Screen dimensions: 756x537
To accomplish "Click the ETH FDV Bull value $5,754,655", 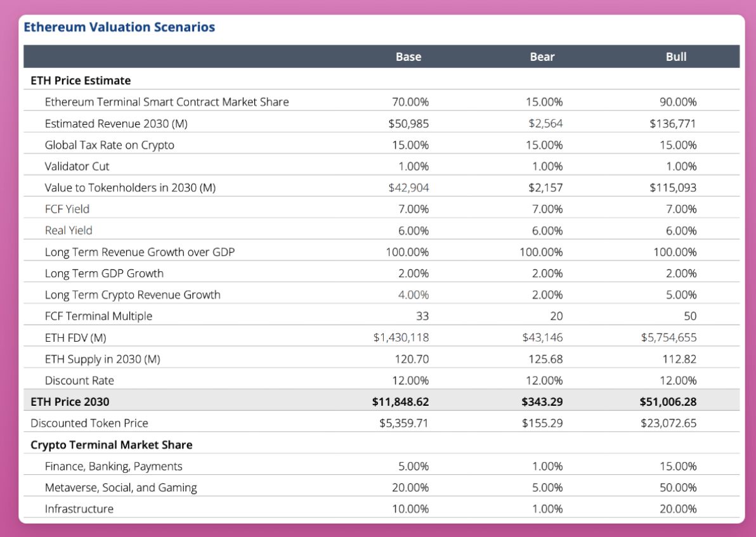I will (668, 337).
